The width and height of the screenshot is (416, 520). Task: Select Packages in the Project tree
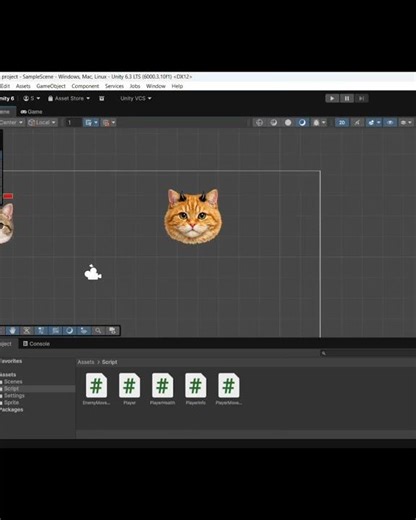click(x=11, y=410)
